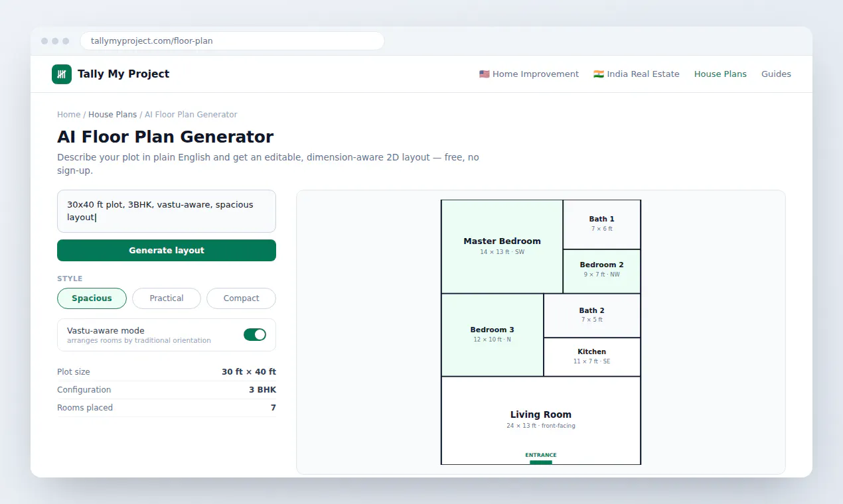
Task: Follow the Home breadcrumb link
Action: (x=69, y=115)
